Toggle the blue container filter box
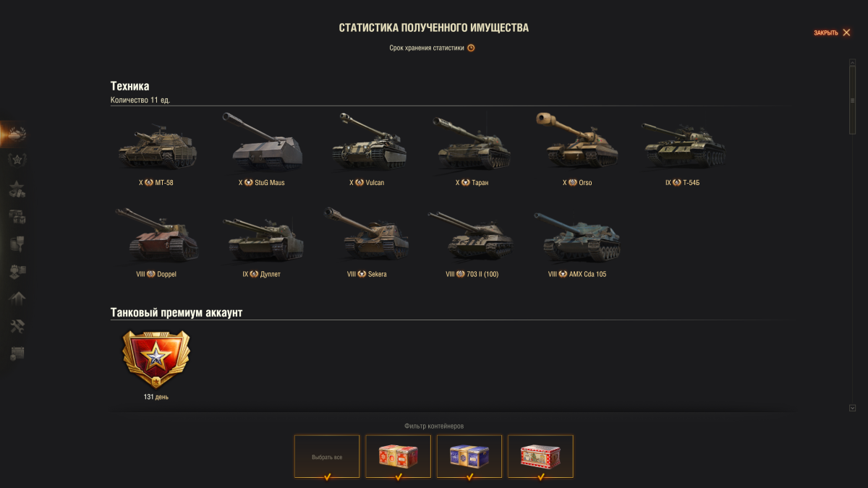Screen dimensions: 868x488 [x=469, y=456]
